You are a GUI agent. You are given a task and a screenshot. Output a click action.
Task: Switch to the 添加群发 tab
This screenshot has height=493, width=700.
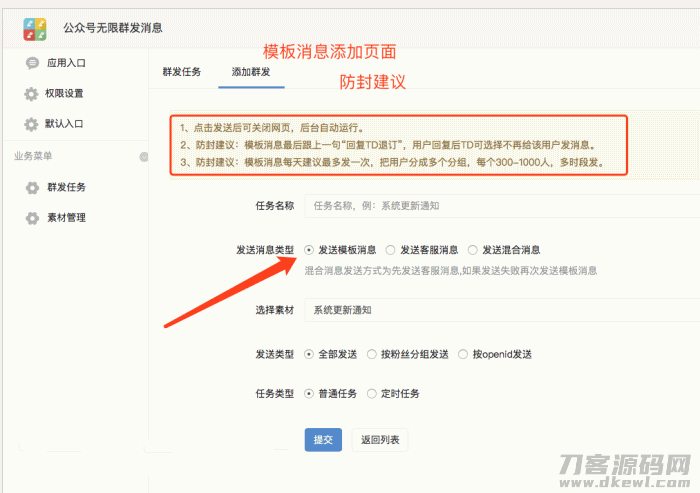click(250, 72)
